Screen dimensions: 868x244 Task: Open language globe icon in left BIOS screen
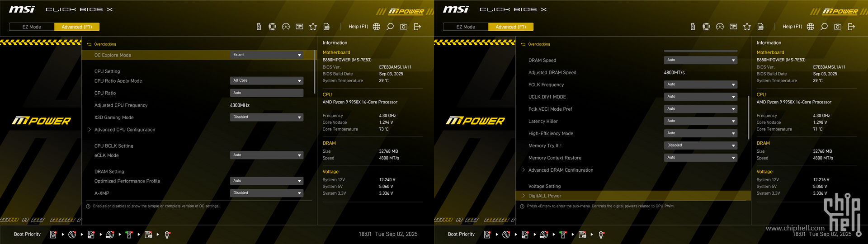pyautogui.click(x=377, y=27)
